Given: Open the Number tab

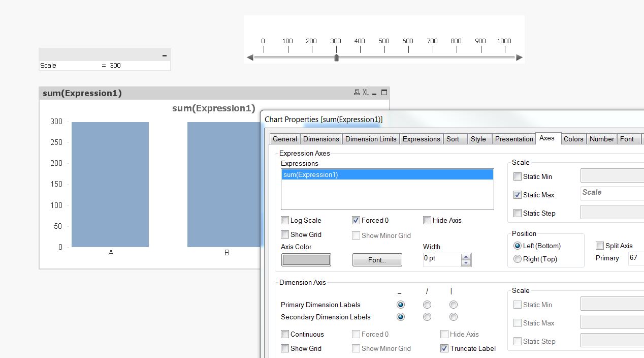Looking at the screenshot, I should click(602, 139).
